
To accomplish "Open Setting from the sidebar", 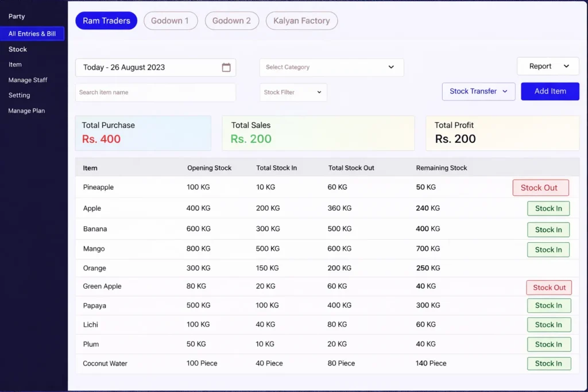I will [x=19, y=95].
